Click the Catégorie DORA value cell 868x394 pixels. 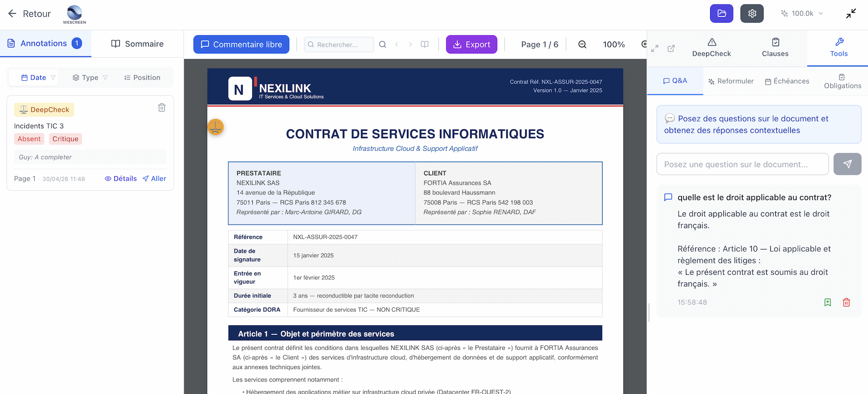pyautogui.click(x=445, y=310)
